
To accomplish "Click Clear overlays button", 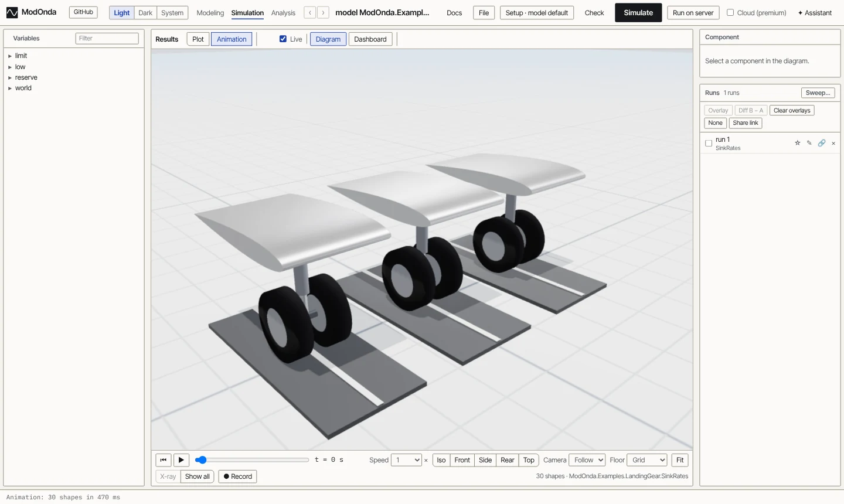I will (x=792, y=110).
